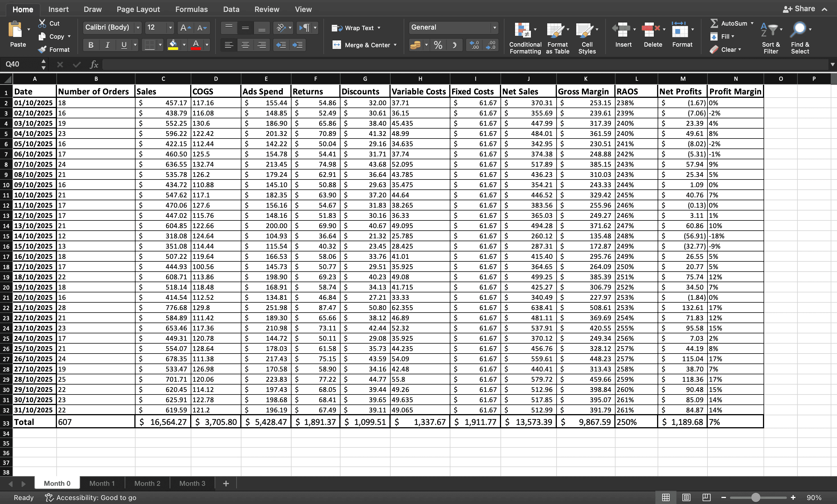Click the Format as Table icon
The width and height of the screenshot is (837, 504).
point(555,30)
